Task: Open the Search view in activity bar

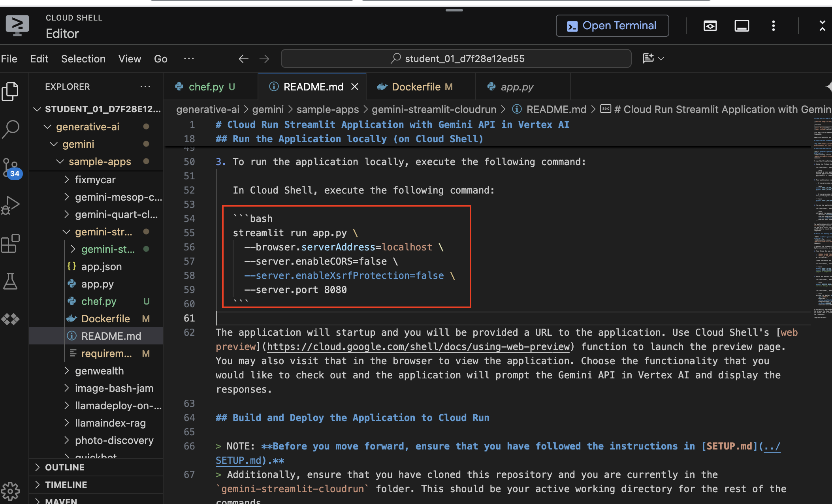Action: tap(11, 129)
